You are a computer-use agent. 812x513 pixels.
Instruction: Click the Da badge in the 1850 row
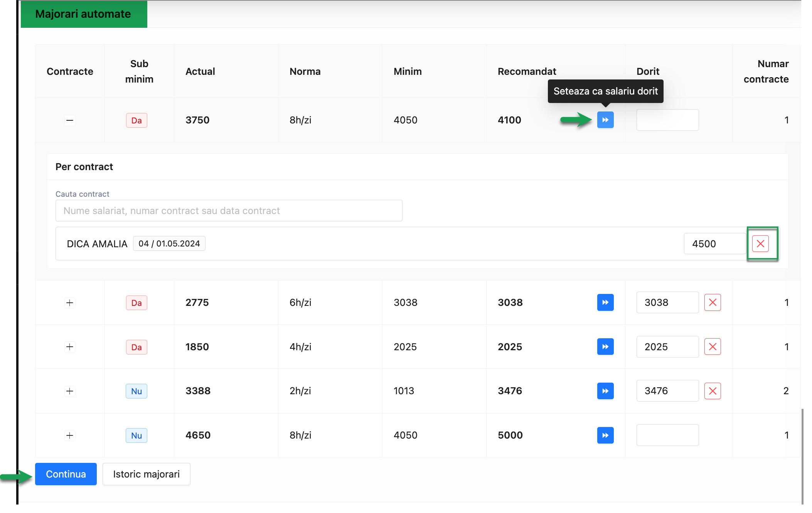point(136,347)
